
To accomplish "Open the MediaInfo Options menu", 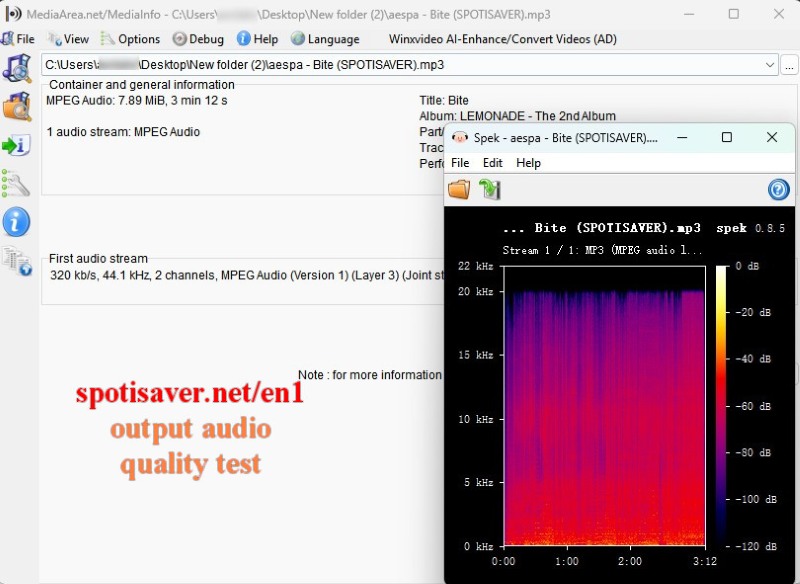I will 130,39.
